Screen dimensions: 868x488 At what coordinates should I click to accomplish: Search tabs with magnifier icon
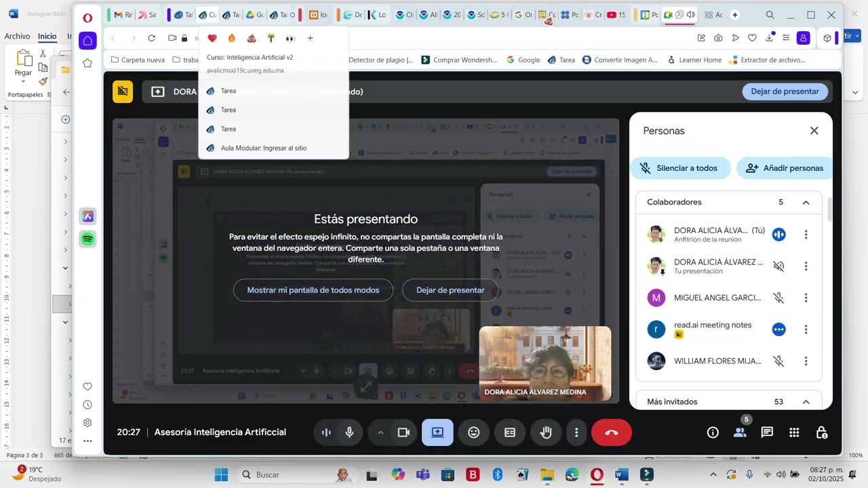[770, 15]
